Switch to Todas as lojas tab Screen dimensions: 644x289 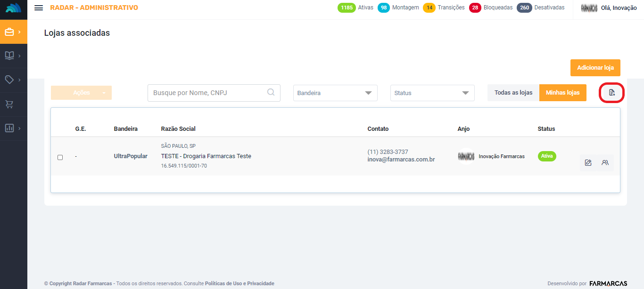pyautogui.click(x=513, y=93)
